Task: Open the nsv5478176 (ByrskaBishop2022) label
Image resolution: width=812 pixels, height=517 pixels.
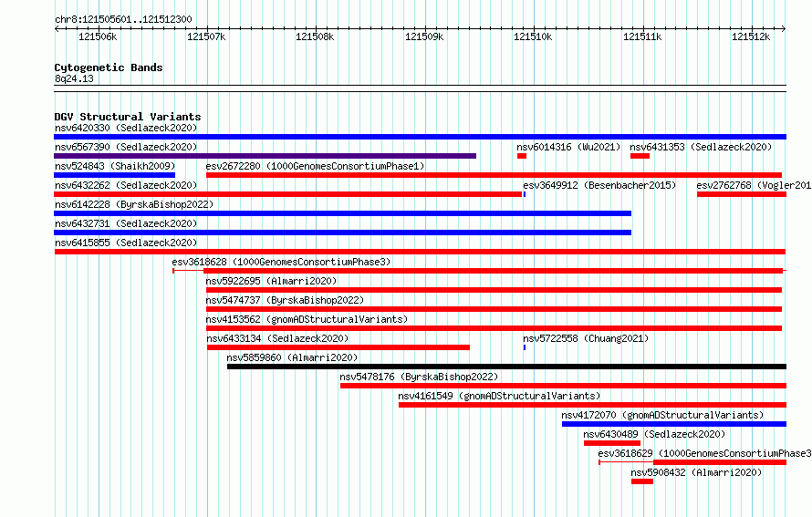Action: (x=419, y=377)
